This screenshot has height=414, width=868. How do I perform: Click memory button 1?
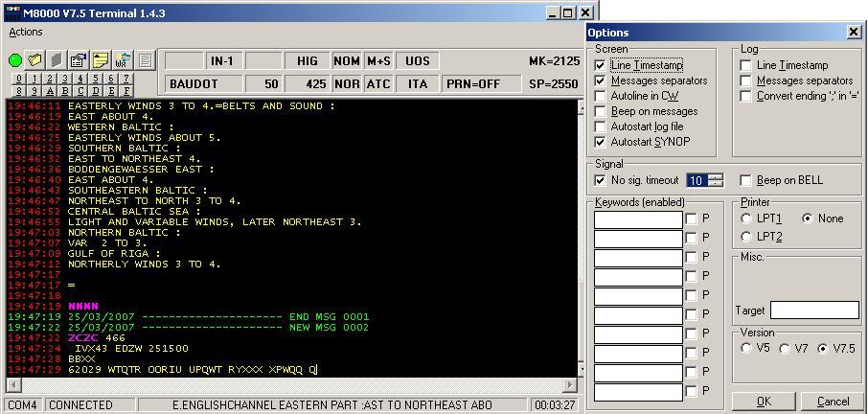click(x=34, y=79)
